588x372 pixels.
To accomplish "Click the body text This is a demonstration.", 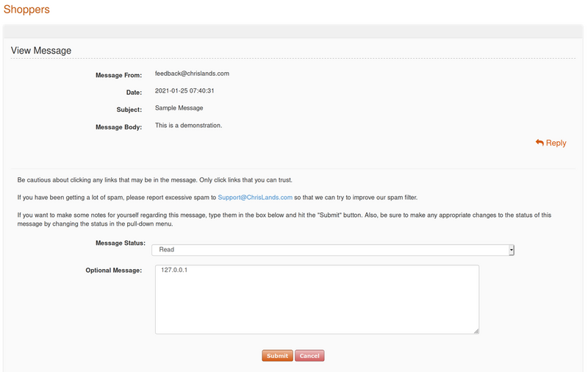I will pyautogui.click(x=188, y=125).
